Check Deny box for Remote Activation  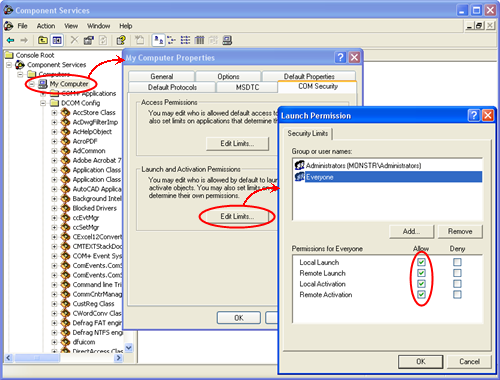point(457,294)
